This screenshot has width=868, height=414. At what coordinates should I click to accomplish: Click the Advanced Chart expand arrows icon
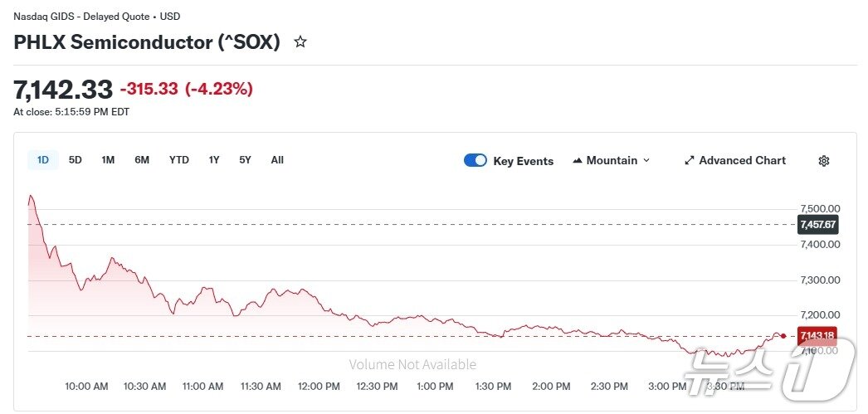(689, 161)
